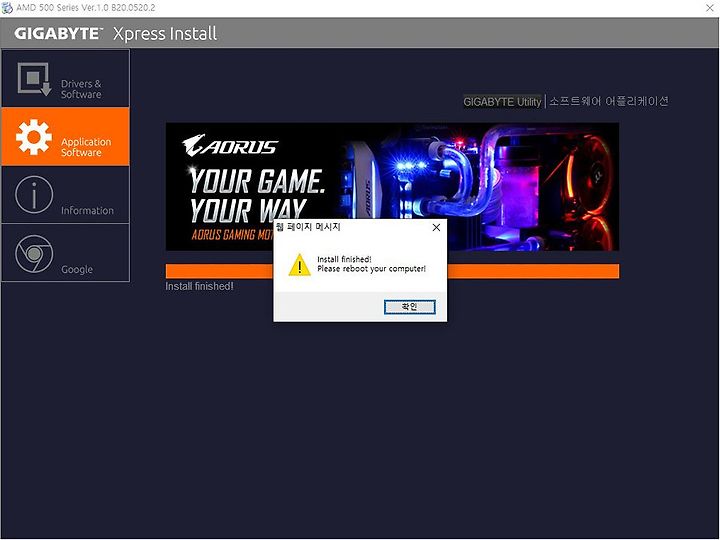Open the Information section icon
This screenshot has height=540, width=720.
coord(34,194)
